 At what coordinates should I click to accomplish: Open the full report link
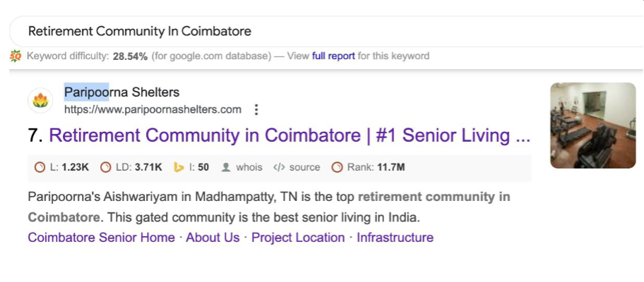(x=333, y=56)
